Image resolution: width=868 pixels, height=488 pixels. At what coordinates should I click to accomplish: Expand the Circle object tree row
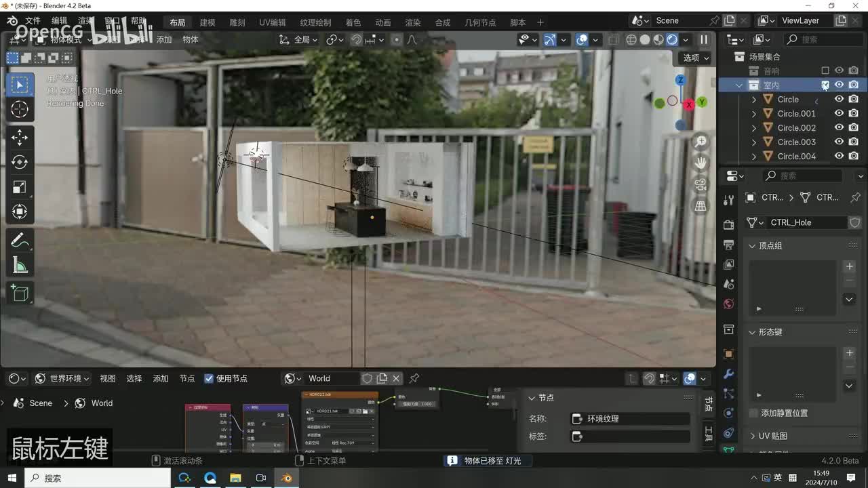(754, 99)
